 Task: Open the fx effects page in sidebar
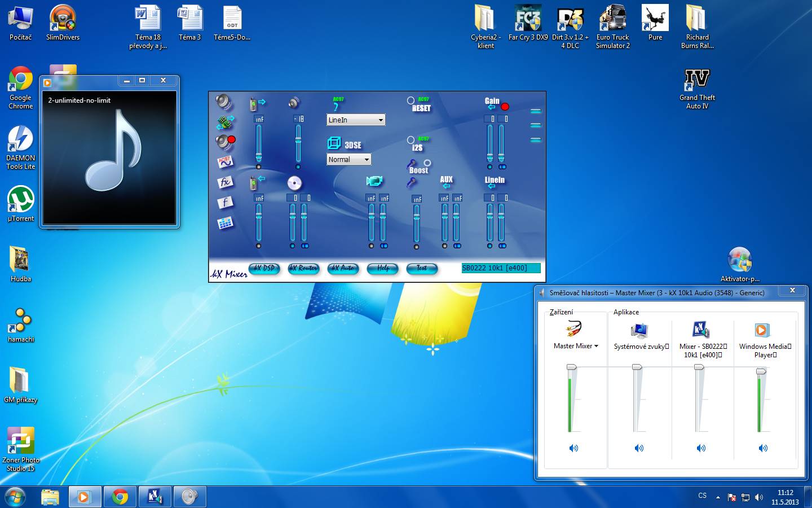point(225,182)
